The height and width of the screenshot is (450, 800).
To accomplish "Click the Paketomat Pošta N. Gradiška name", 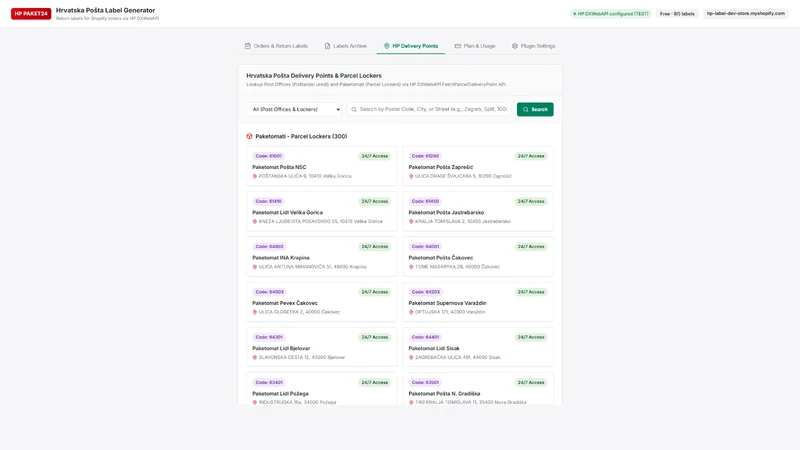I will coord(444,394).
